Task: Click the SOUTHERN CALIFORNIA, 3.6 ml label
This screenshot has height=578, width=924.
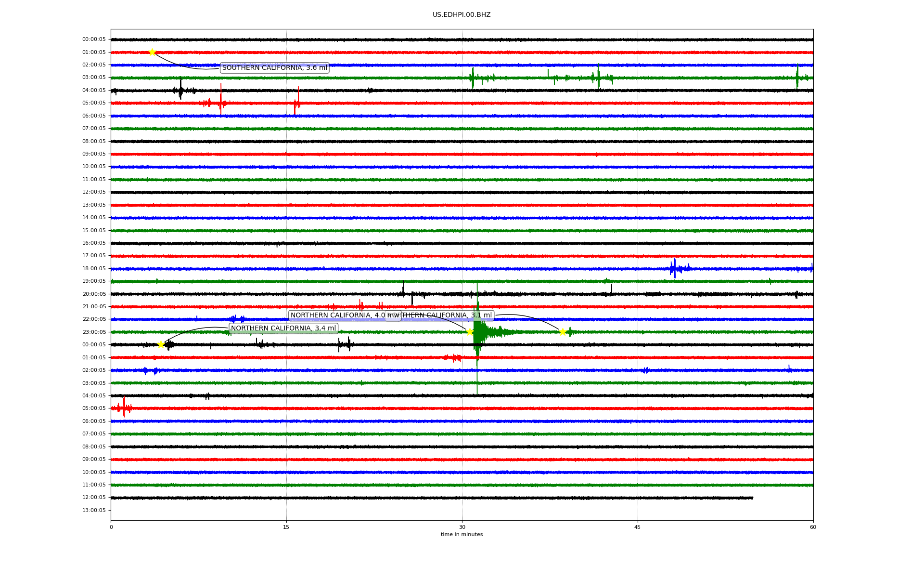Action: point(274,68)
